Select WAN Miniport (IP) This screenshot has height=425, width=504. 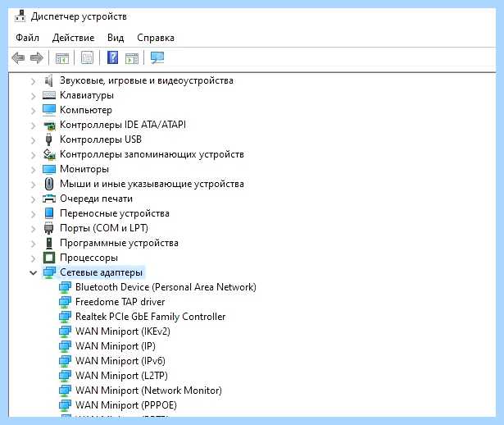[x=115, y=346]
